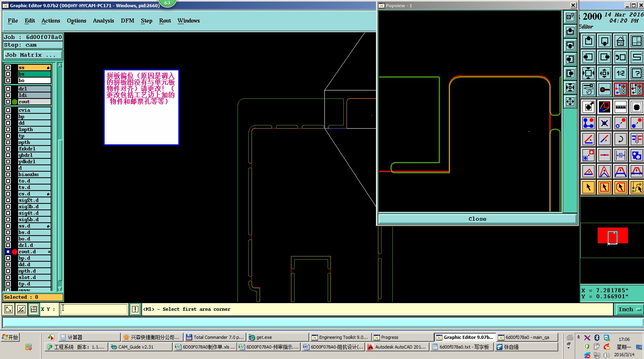
Task: Click the pan down icon in right toolbar
Action: pyautogui.click(x=605, y=41)
